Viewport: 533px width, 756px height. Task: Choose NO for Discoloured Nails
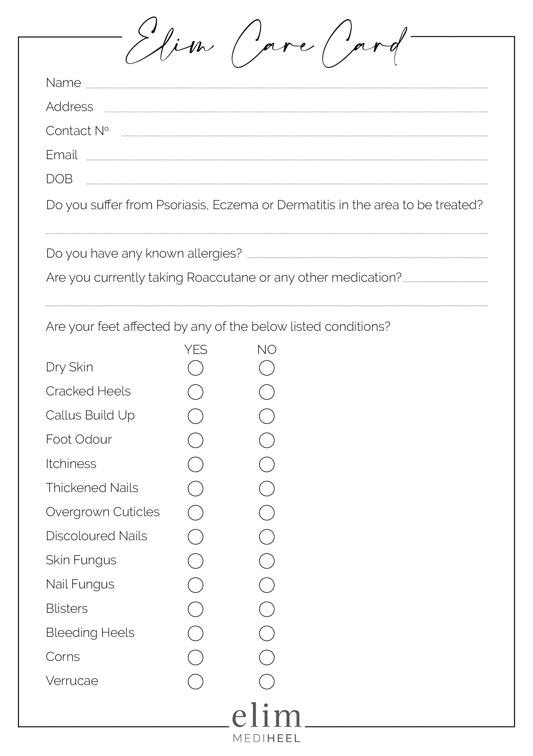point(266,537)
